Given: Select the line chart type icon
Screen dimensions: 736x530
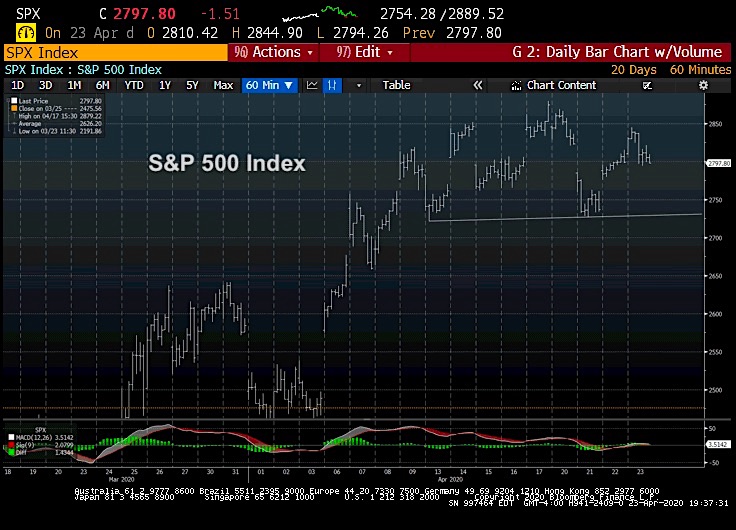Looking at the screenshot, I should coord(312,85).
